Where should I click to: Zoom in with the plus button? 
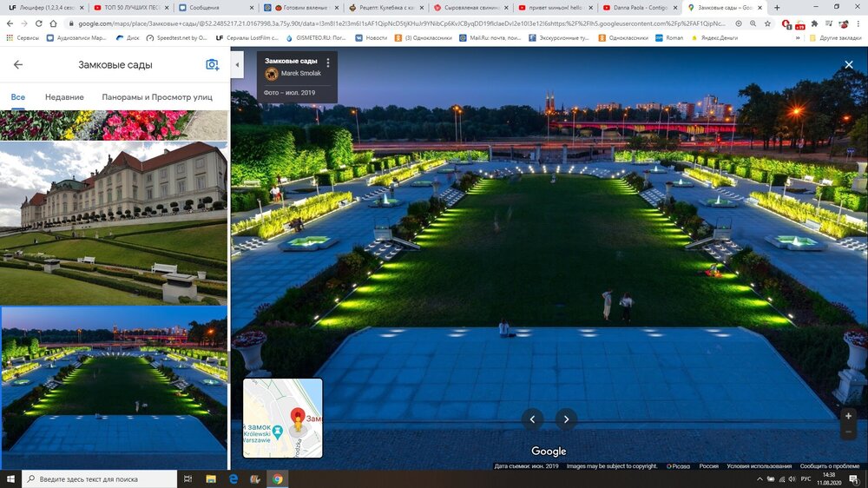(x=848, y=416)
